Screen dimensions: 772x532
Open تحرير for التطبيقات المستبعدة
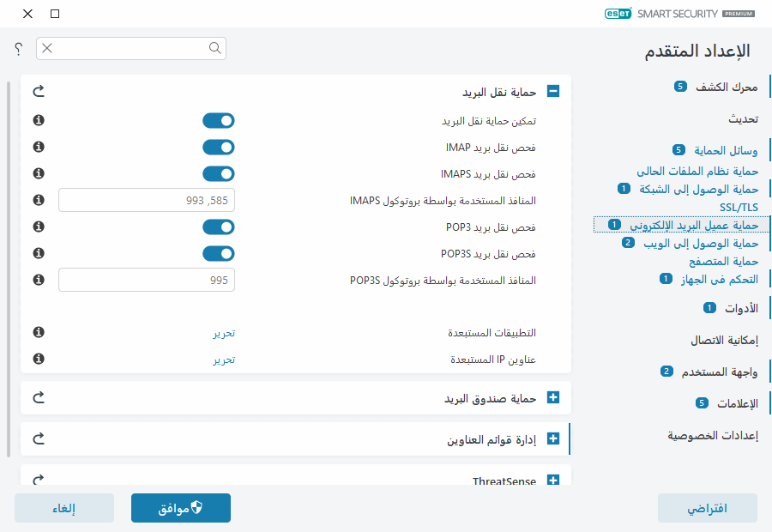click(225, 332)
